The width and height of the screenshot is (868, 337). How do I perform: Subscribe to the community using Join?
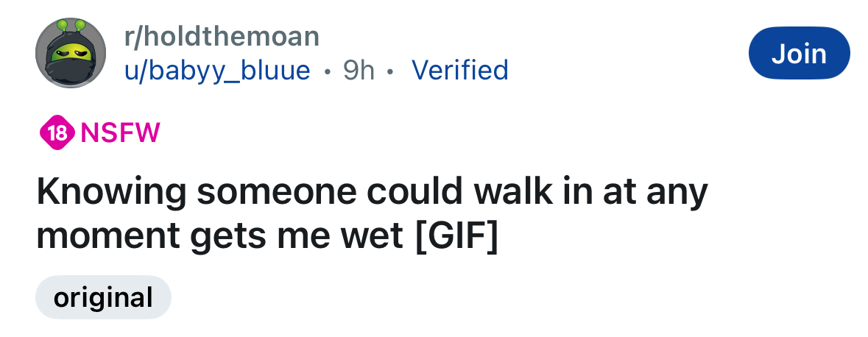(x=799, y=53)
